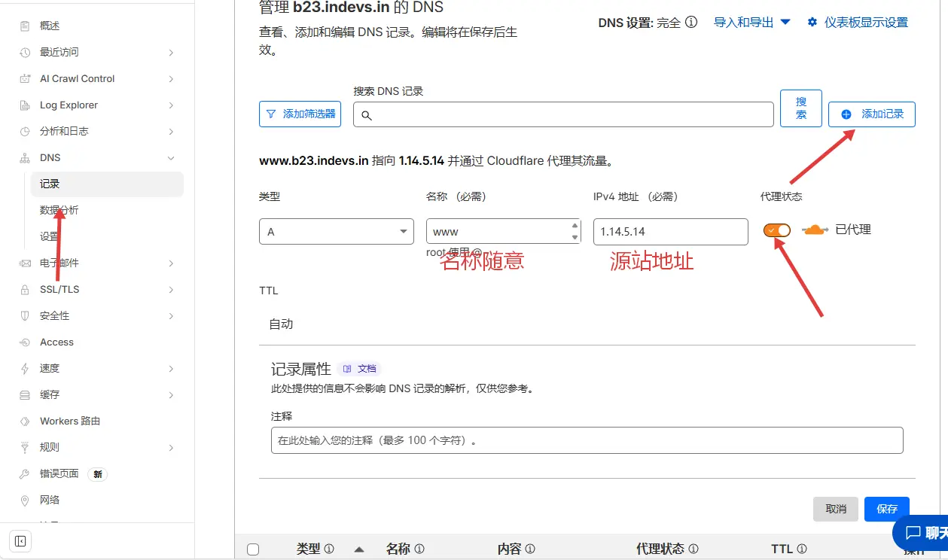Image resolution: width=948 pixels, height=560 pixels.
Task: Open the record 类型 dropdown showing A
Action: [336, 231]
